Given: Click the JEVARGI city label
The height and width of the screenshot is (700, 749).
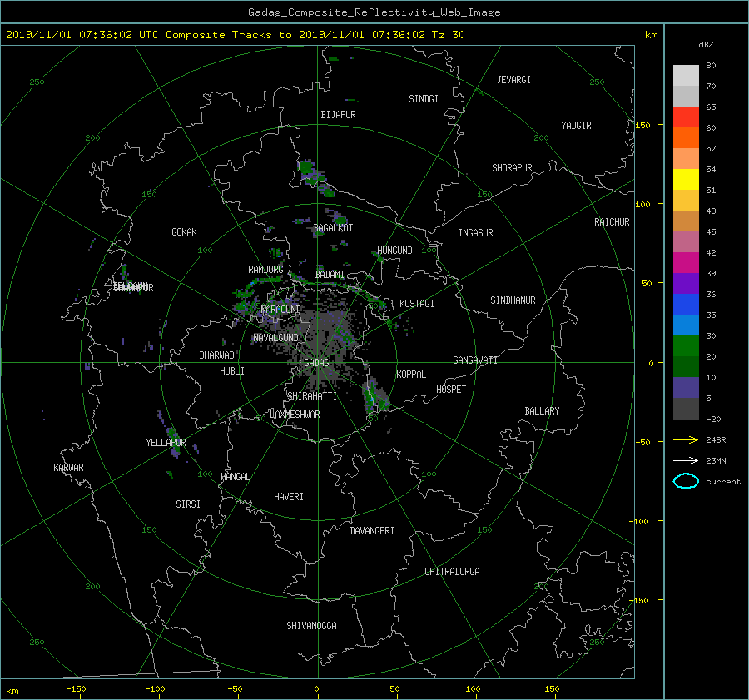Looking at the screenshot, I should click(513, 80).
